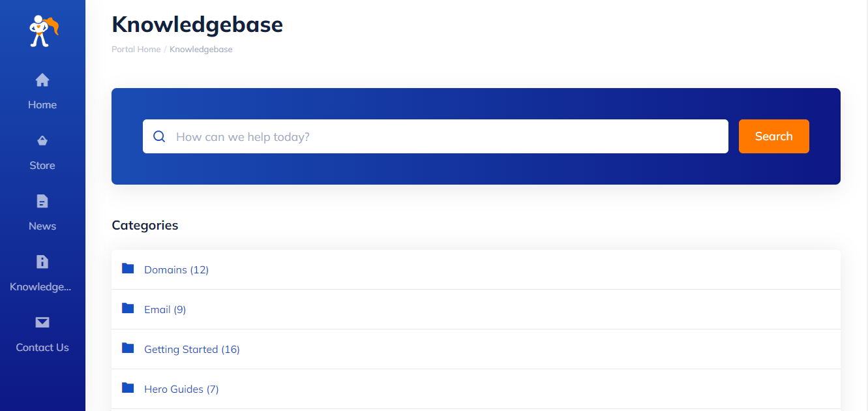Click the Hero Guides folder icon
Image resolution: width=868 pixels, height=411 pixels.
[128, 388]
